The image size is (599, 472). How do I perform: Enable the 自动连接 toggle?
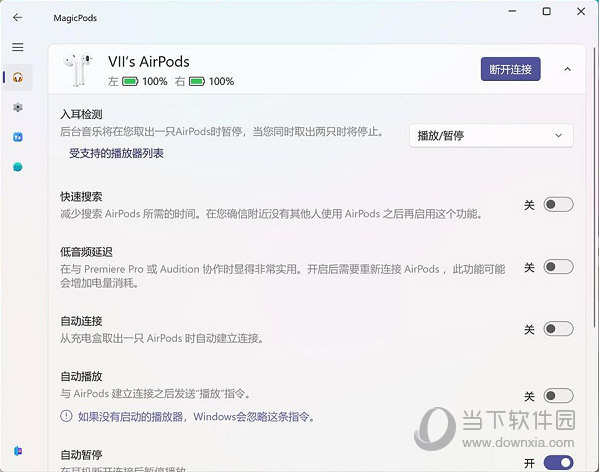click(x=559, y=329)
